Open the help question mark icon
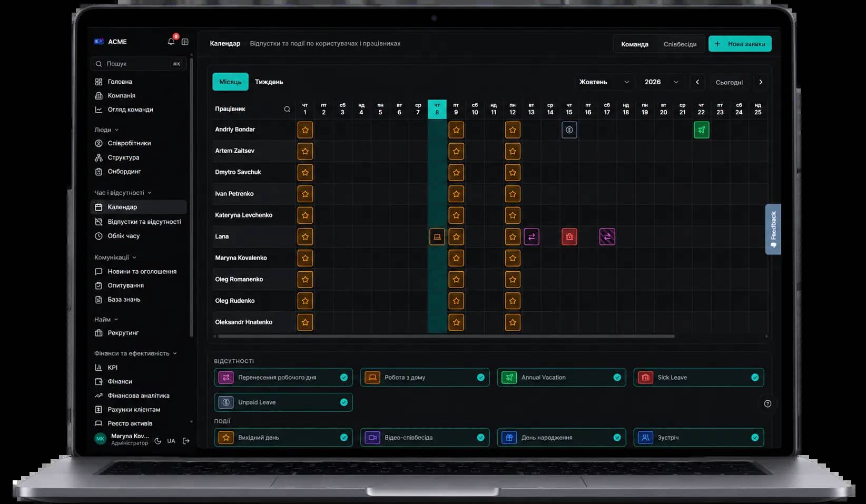This screenshot has width=866, height=504. click(767, 403)
